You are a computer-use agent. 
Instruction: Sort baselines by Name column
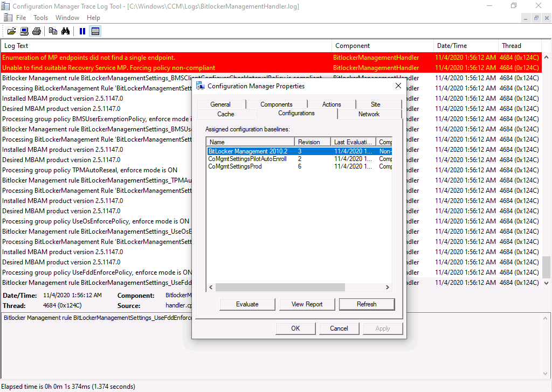[251, 142]
